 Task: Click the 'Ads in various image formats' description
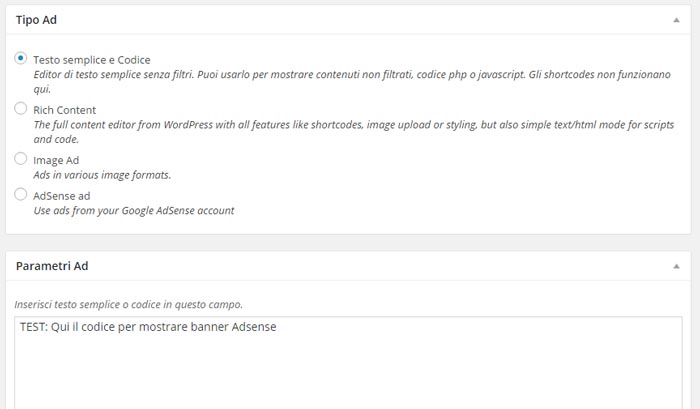[102, 175]
